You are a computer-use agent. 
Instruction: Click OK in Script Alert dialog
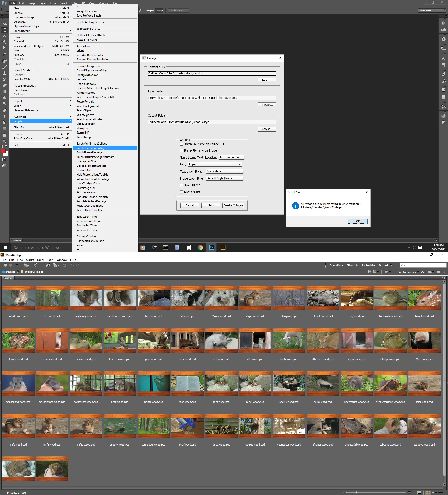[x=357, y=221]
